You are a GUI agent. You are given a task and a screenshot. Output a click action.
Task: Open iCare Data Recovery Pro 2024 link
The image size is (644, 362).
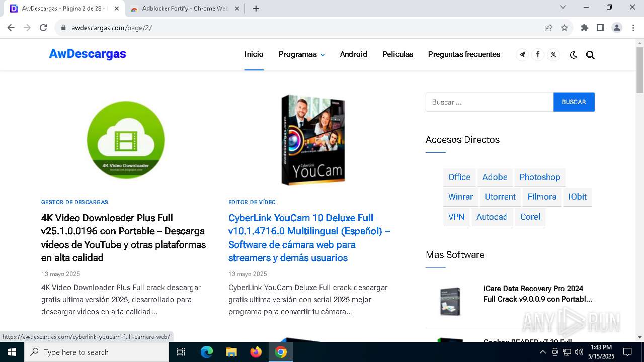coord(538,294)
